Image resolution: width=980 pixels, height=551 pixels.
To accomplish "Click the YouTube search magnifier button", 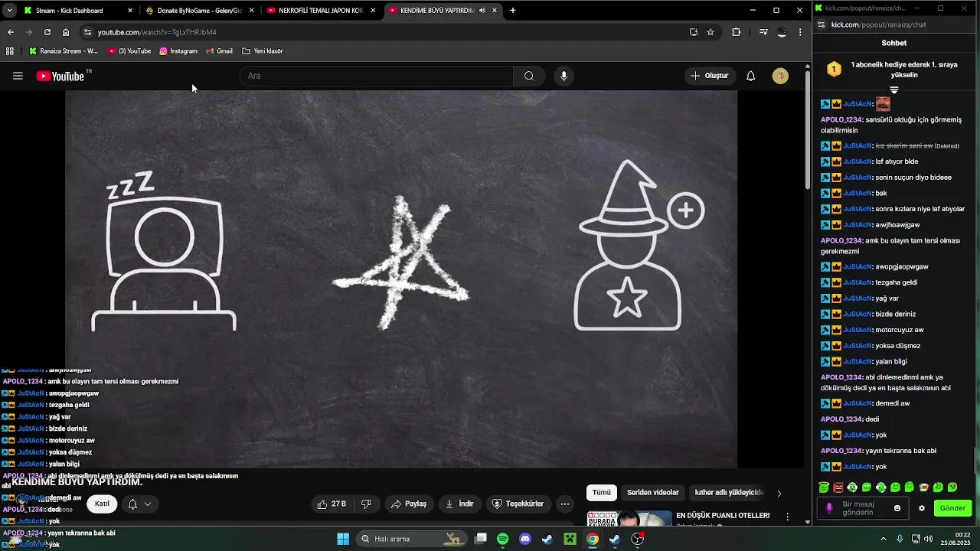I will 529,76.
